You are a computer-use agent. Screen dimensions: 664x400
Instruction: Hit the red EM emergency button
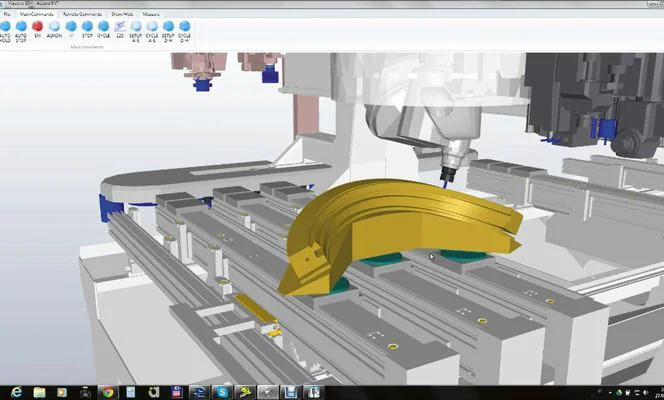coord(37,27)
